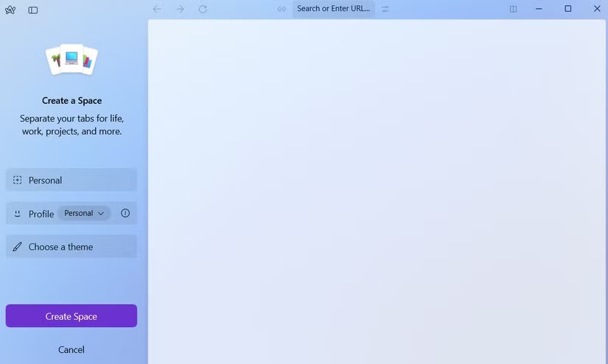Screen dimensions: 608x364
Task: Reload the page with refresh icon
Action: [203, 9]
